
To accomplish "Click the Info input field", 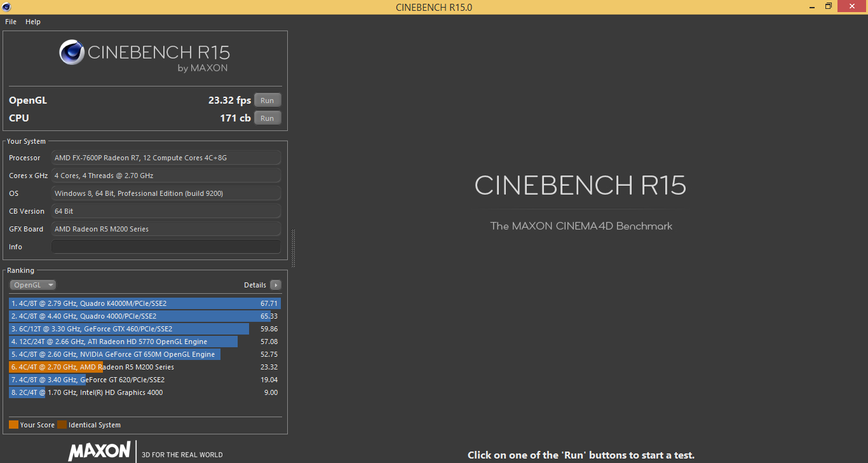I will coord(166,247).
